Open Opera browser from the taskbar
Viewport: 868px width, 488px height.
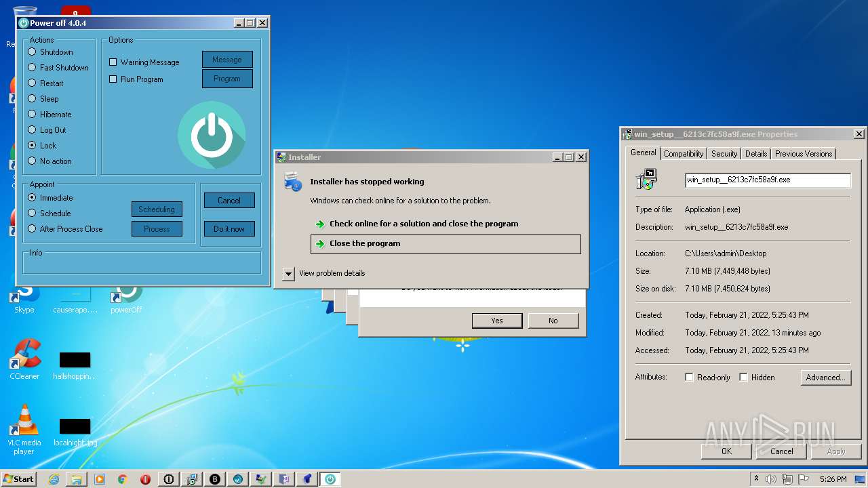[145, 479]
